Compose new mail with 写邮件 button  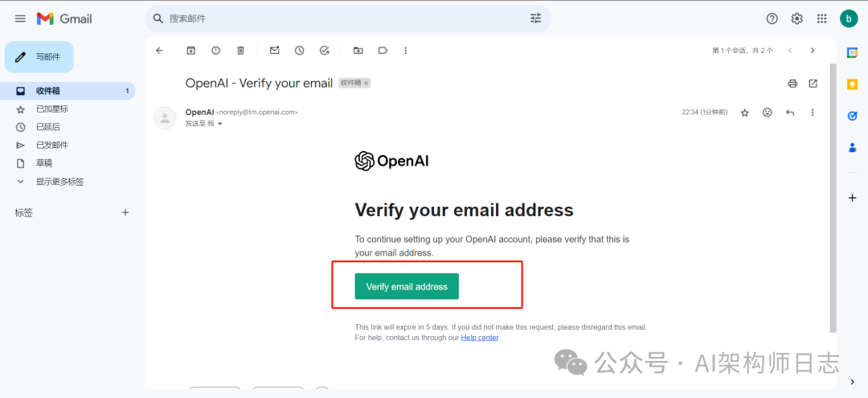point(39,57)
